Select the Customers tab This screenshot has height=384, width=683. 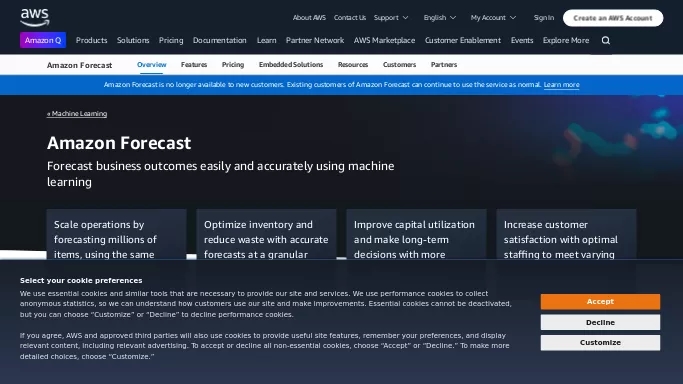399,64
